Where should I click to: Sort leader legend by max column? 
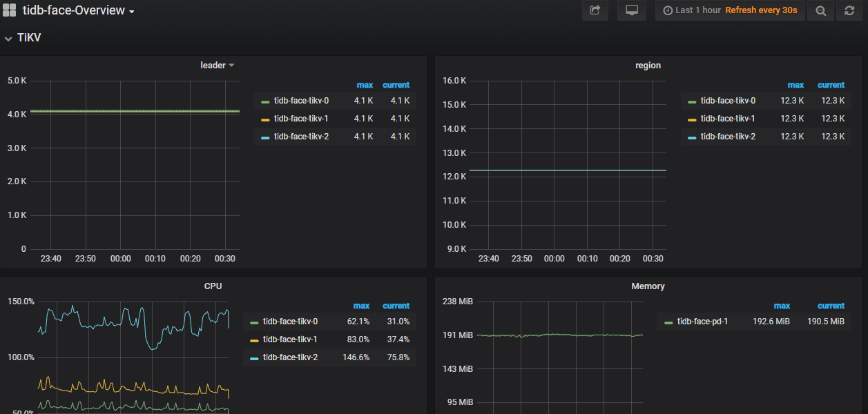pyautogui.click(x=365, y=86)
